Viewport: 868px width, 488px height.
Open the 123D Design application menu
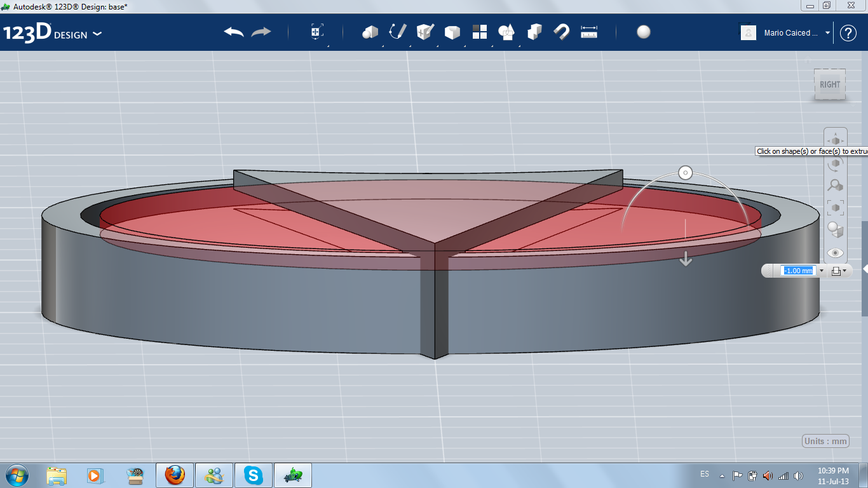pos(52,33)
